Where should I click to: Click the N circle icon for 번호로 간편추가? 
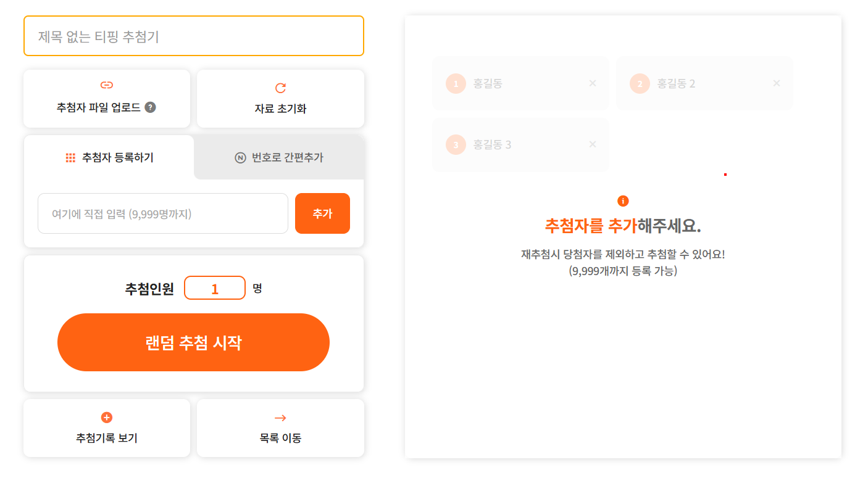[241, 158]
